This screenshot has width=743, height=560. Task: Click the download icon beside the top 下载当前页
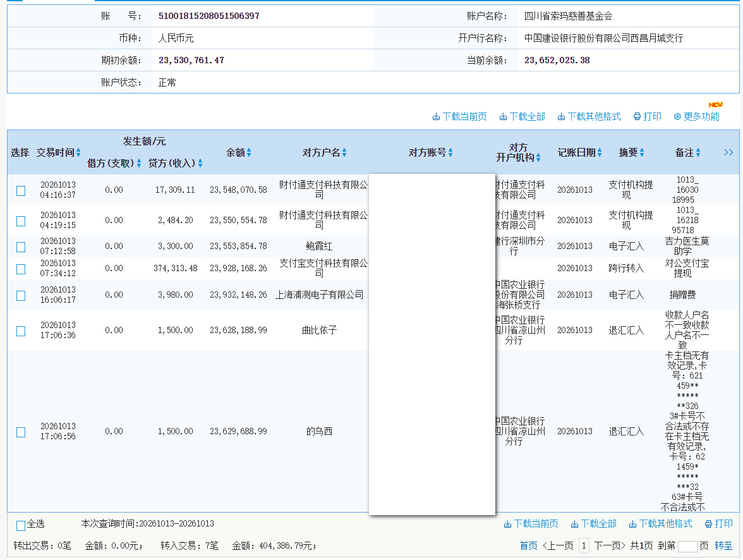tap(436, 117)
